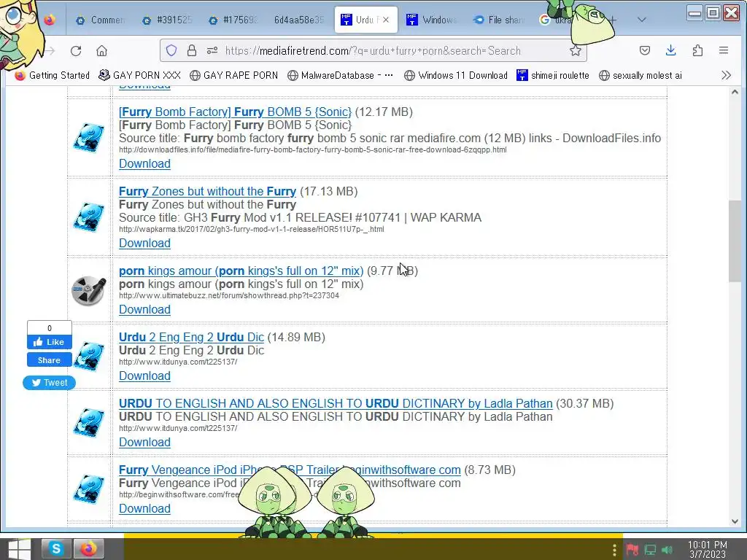
Task: Open the taskbar clock showing 10:01 PM
Action: click(708, 550)
